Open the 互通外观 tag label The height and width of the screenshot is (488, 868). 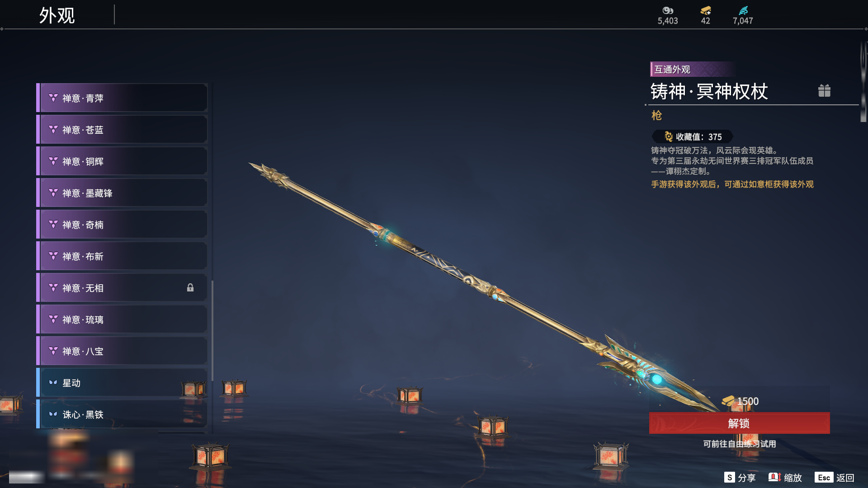pyautogui.click(x=672, y=70)
